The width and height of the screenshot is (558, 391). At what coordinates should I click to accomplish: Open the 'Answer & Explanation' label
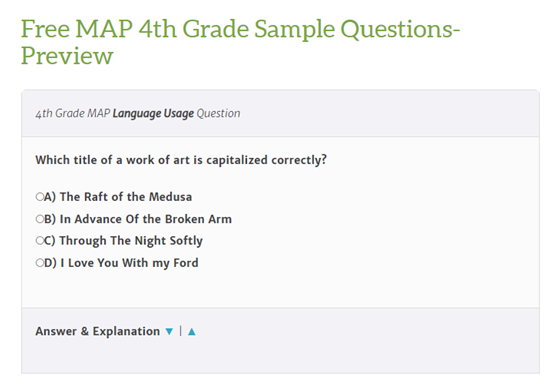coord(98,331)
